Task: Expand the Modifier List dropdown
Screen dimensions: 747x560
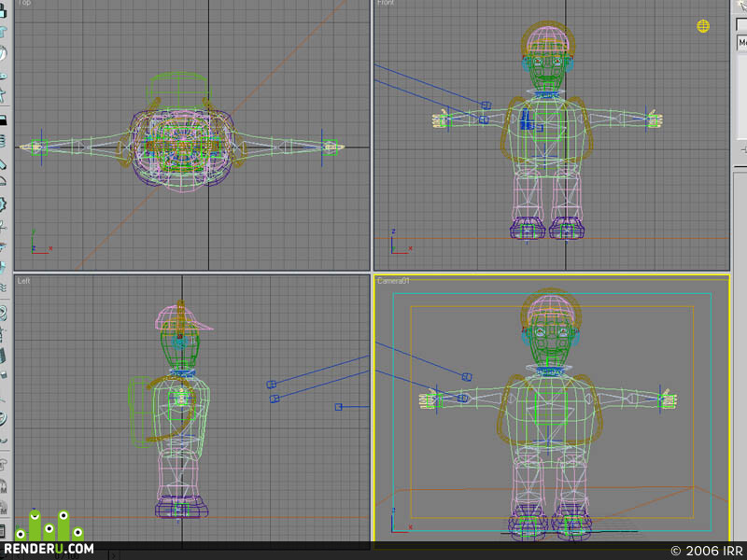Action: (741, 42)
